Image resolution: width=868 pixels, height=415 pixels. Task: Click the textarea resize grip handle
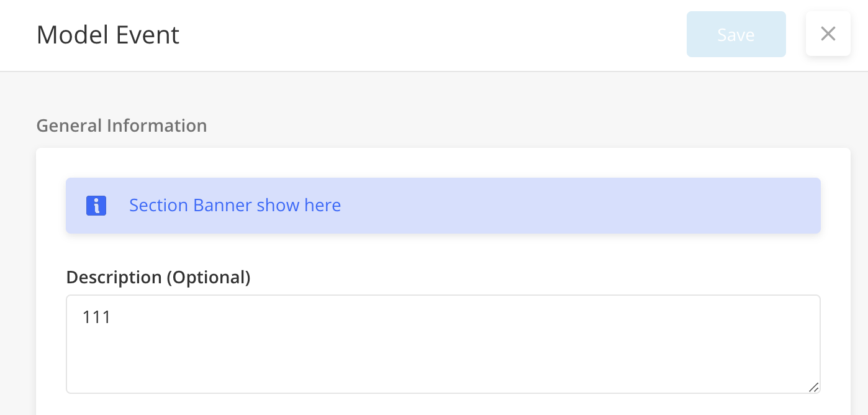[813, 386]
